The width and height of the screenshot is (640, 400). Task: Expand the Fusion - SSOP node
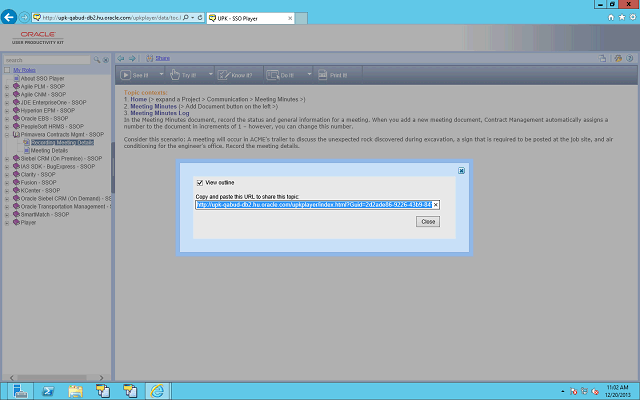pos(7,183)
